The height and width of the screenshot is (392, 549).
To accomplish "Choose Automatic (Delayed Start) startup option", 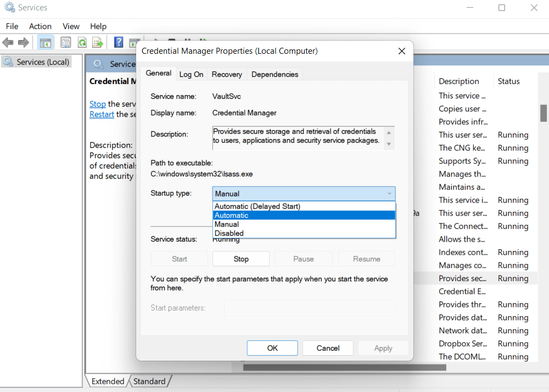I will coord(304,206).
